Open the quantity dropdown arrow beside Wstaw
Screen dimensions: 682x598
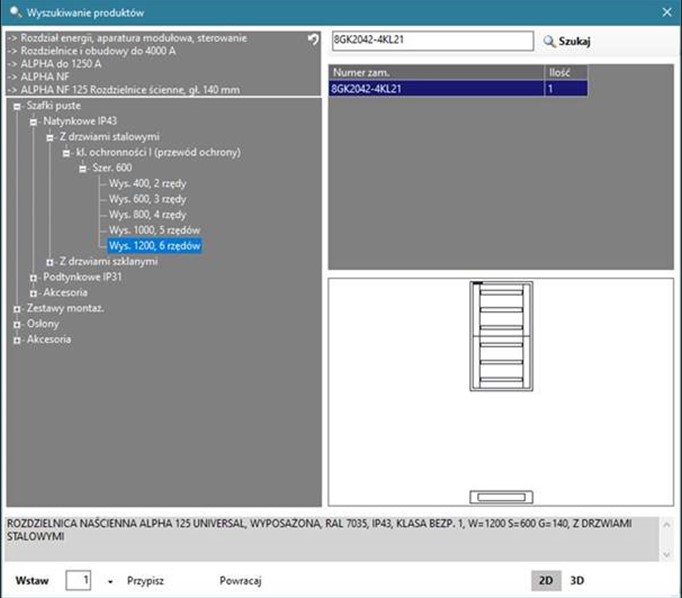click(110, 581)
